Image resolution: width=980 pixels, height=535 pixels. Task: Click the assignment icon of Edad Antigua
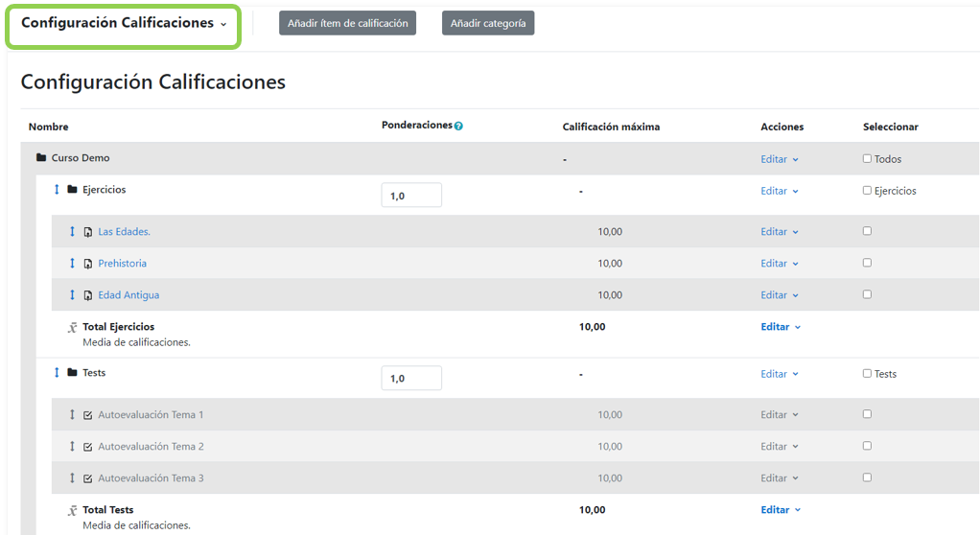coord(88,295)
